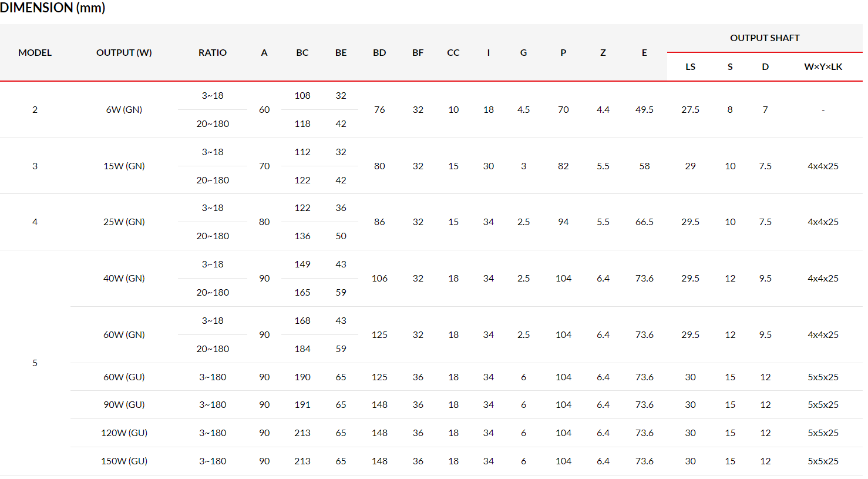The width and height of the screenshot is (868, 479).
Task: Click the 60W (GN) output cell
Action: (124, 334)
